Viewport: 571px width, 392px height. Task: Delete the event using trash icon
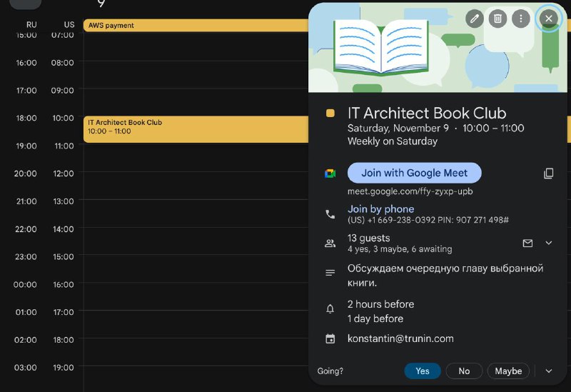point(497,19)
